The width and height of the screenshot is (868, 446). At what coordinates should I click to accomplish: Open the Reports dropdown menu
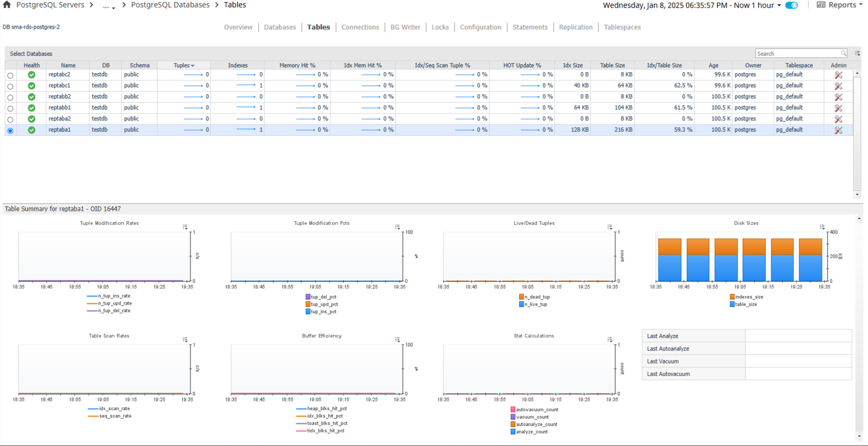(839, 5)
